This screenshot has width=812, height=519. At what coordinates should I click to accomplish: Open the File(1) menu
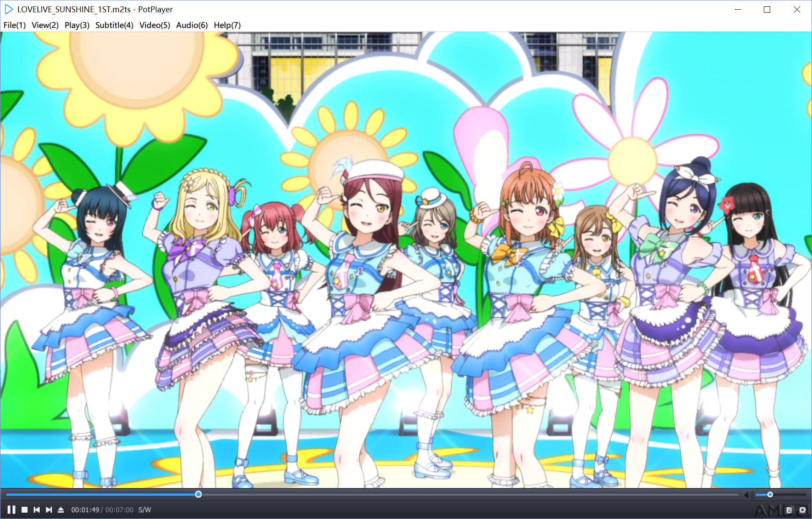click(x=15, y=25)
